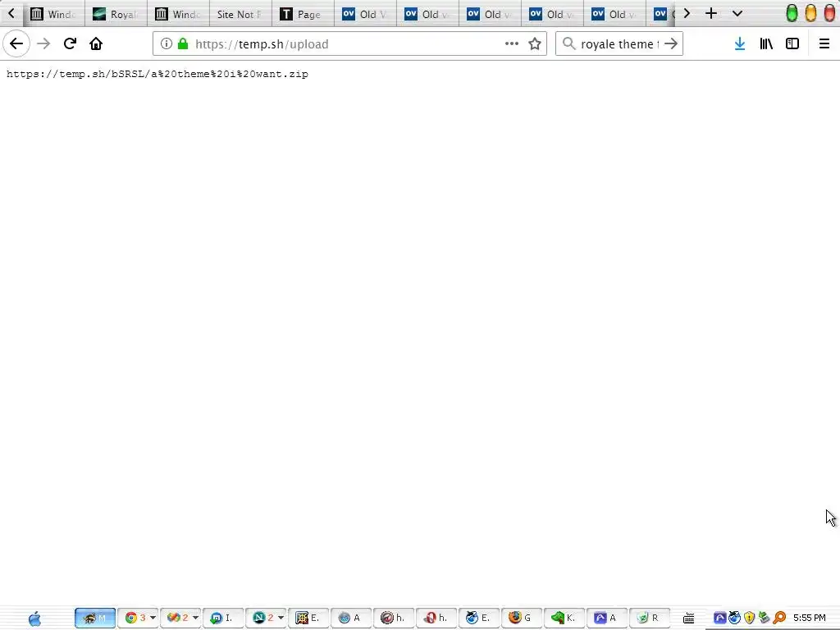The height and width of the screenshot is (630, 840).
Task: Open the Library bookmarks and history
Action: (766, 43)
